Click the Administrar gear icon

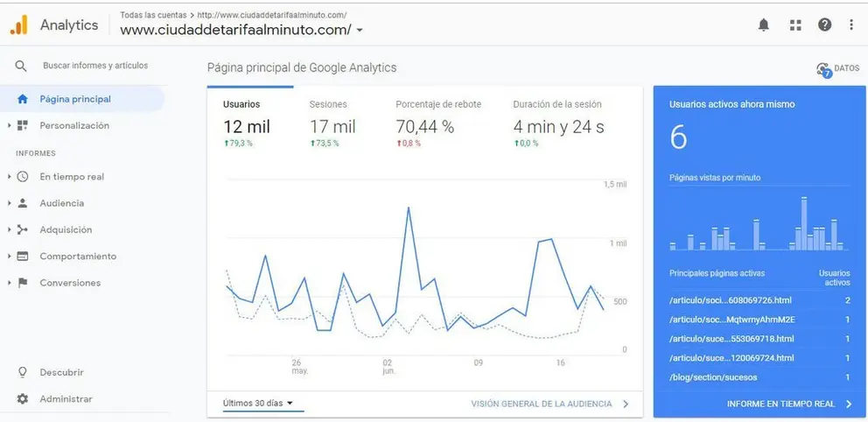(x=22, y=398)
